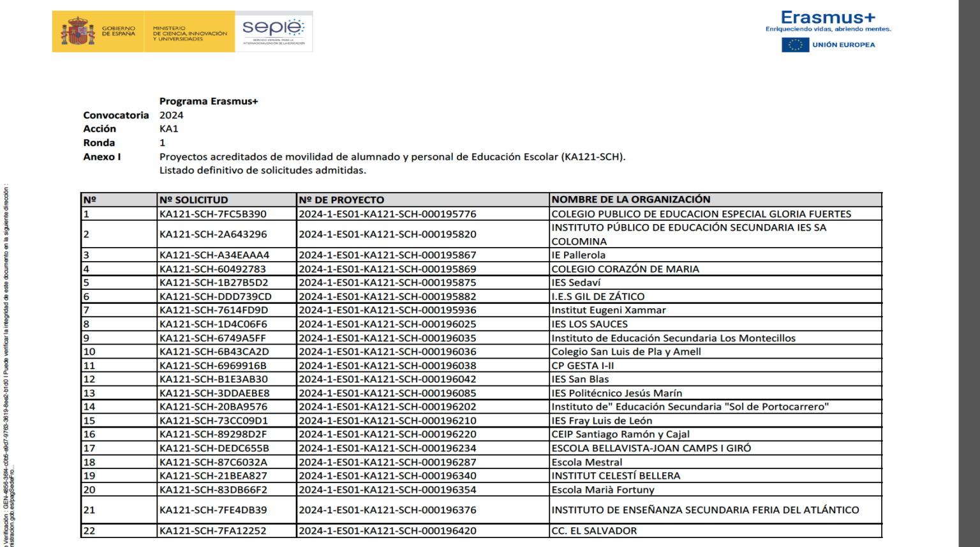Click the European Union flag icon
The width and height of the screenshot is (980, 547).
[795, 45]
